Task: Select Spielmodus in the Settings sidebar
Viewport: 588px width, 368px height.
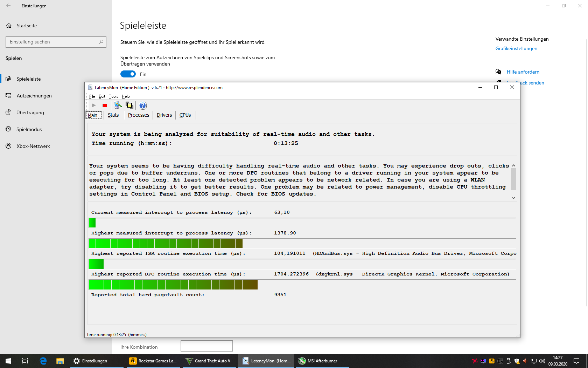Action: pos(29,129)
